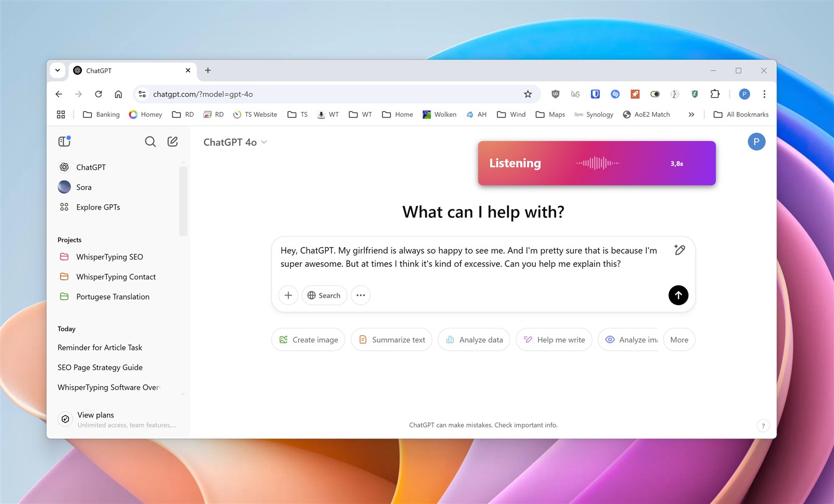Enable the Search tool in the composer
This screenshot has width=834, height=504.
click(324, 295)
